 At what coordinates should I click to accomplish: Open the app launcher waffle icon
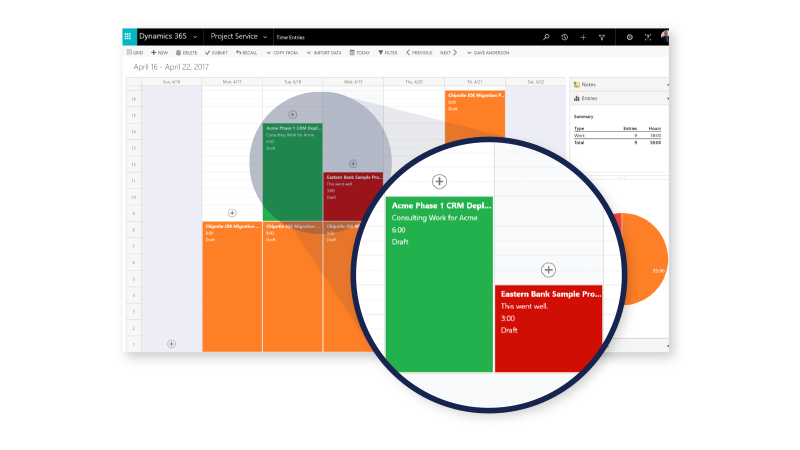coord(129,36)
